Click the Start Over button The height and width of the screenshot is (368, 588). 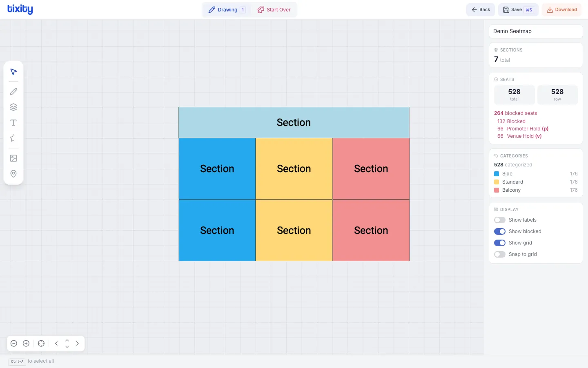point(274,10)
